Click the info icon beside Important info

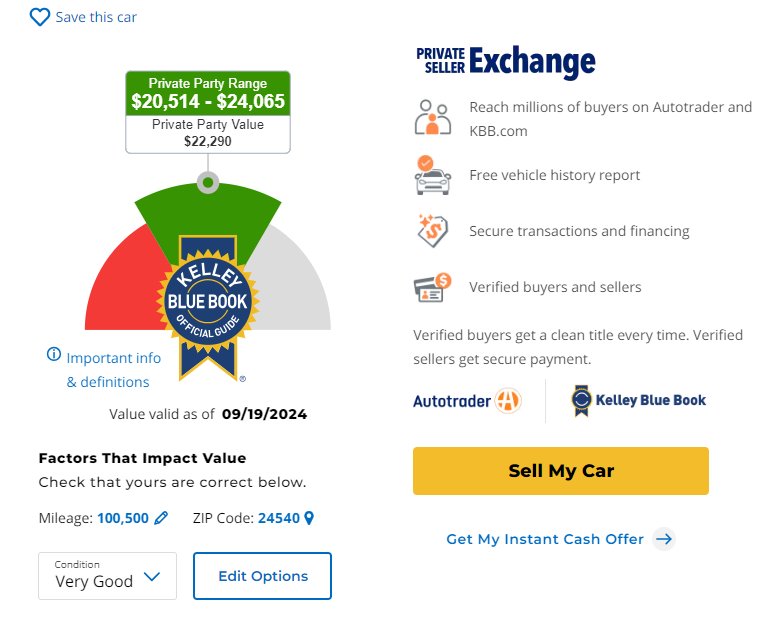(x=54, y=354)
